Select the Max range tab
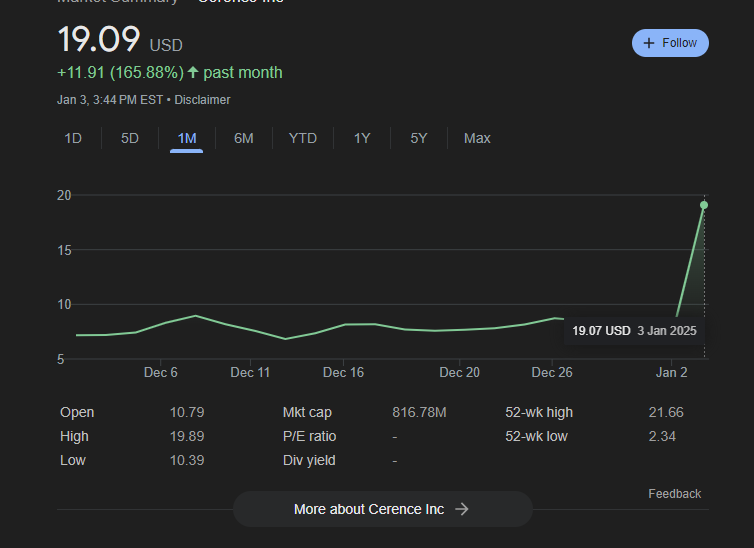The image size is (754, 548). tap(477, 138)
